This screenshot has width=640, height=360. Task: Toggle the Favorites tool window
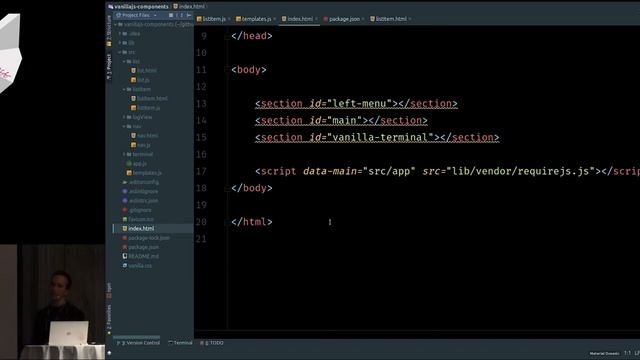tap(109, 320)
